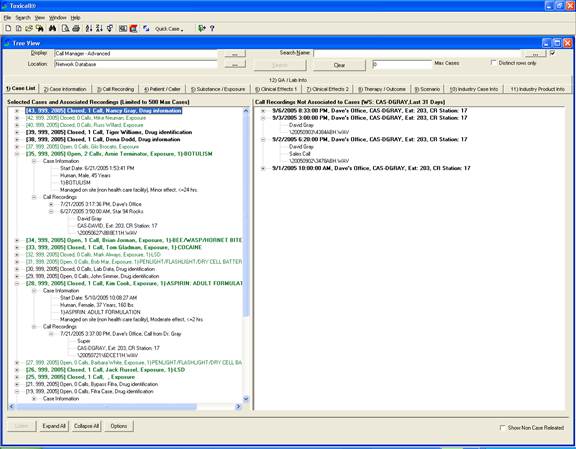576x449 pixels.
Task: Open the View menu
Action: tap(40, 18)
